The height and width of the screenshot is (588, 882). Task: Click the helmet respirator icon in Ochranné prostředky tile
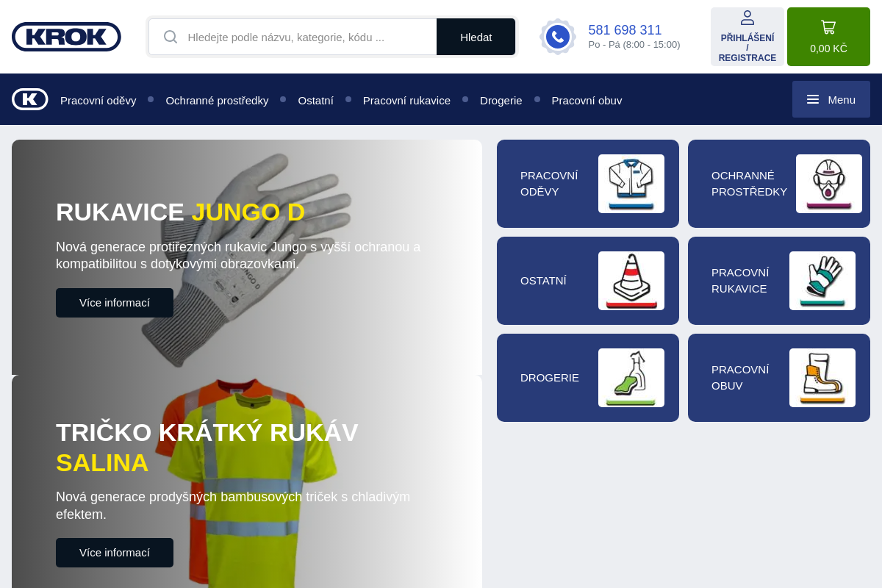(x=829, y=184)
